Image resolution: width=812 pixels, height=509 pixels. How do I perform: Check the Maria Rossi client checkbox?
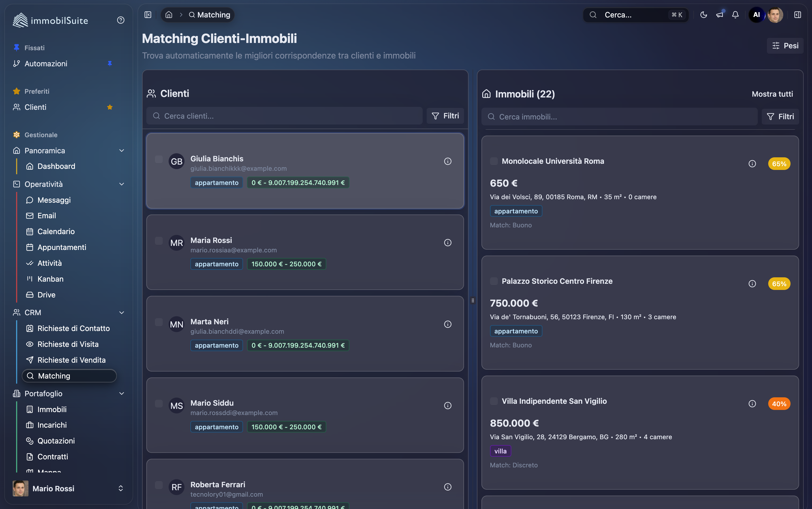[x=159, y=241]
